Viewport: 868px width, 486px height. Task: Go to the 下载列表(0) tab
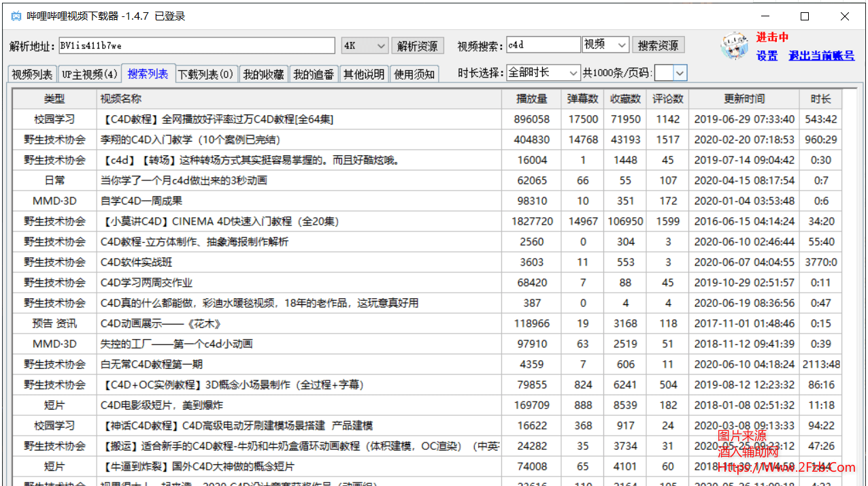point(206,74)
